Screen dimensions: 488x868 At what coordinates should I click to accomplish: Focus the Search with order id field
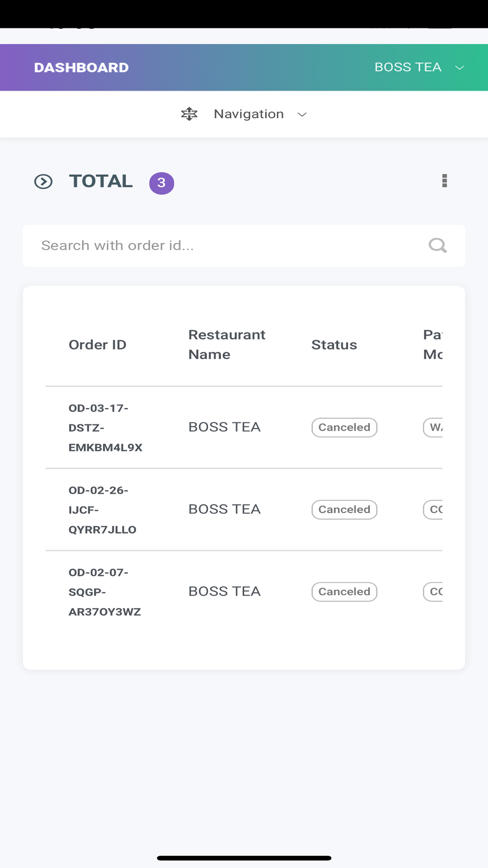pos(244,246)
